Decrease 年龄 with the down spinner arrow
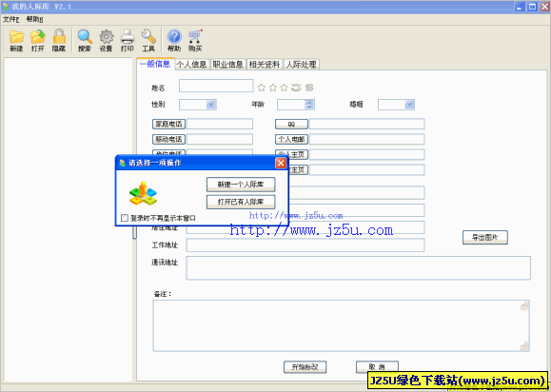Image resolution: width=551 pixels, height=392 pixels. (x=309, y=107)
